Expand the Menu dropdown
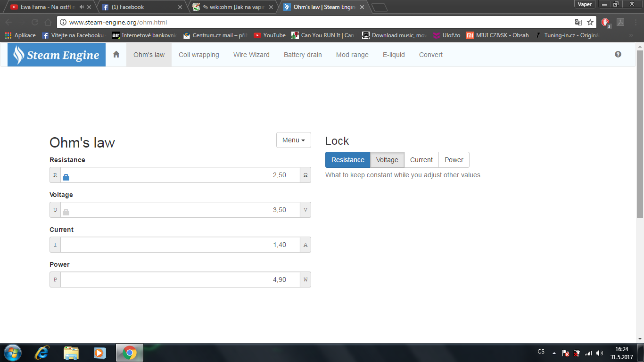Viewport: 644px width, 362px height. coord(293,140)
